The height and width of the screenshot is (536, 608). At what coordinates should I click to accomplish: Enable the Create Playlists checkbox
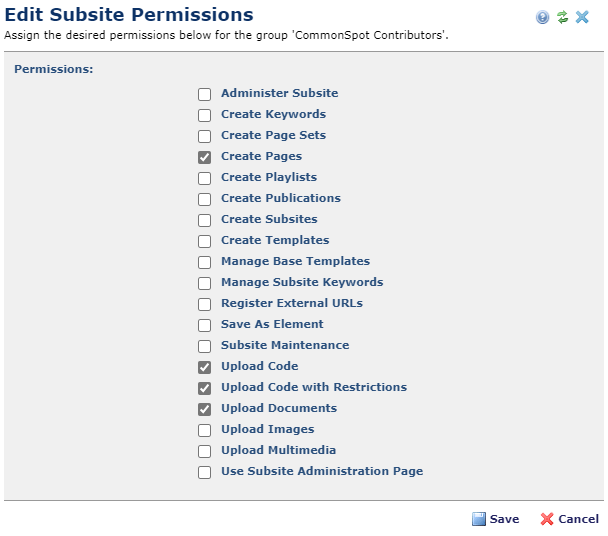pos(205,178)
